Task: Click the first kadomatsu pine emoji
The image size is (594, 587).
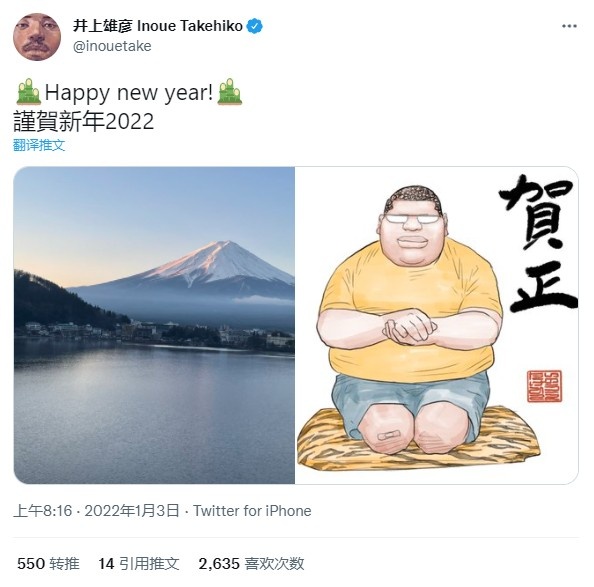Action: pyautogui.click(x=28, y=92)
